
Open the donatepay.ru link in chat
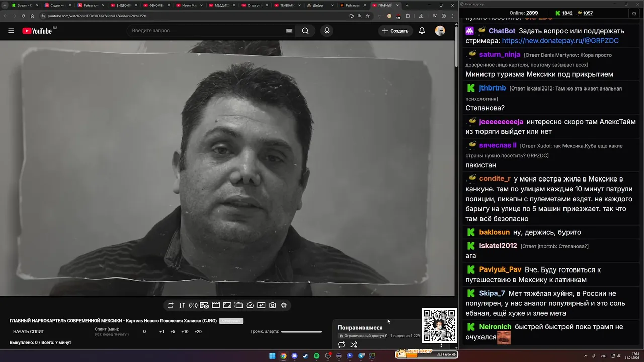point(560,41)
